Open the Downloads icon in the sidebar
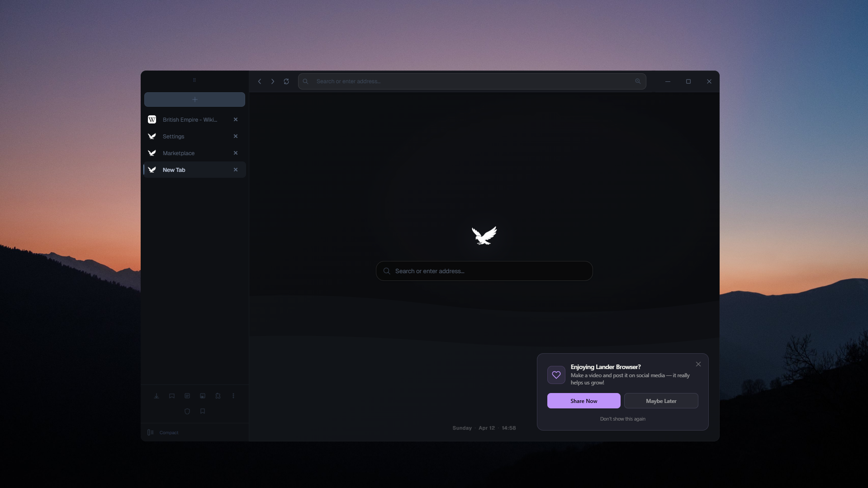 (157, 396)
